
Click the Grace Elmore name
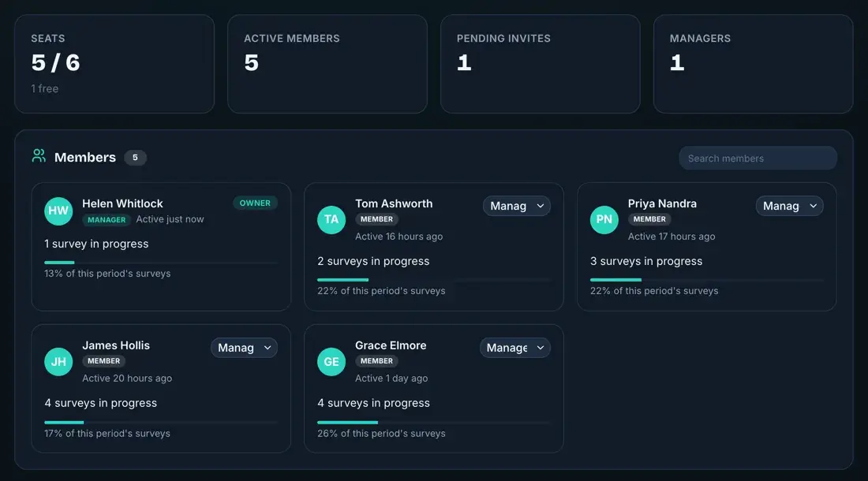391,345
